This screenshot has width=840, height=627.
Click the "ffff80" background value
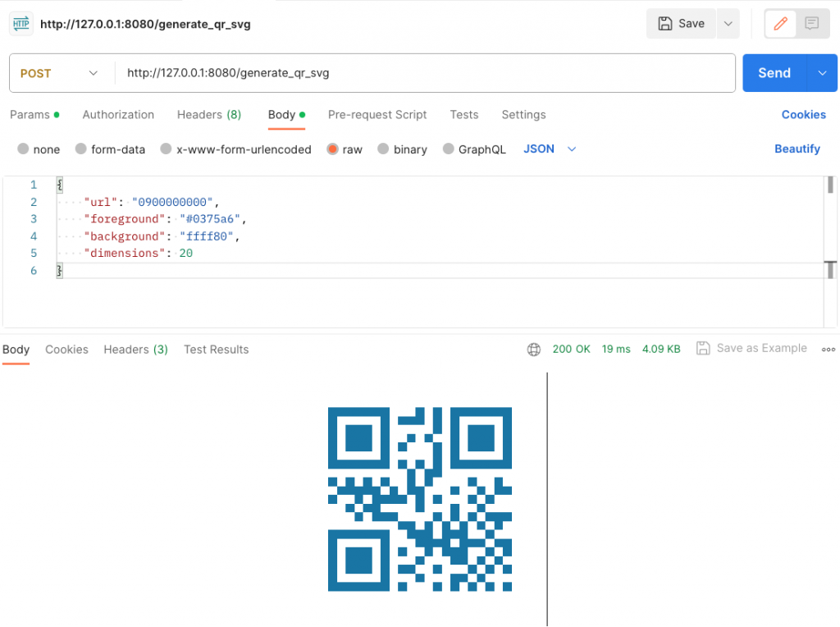tap(206, 236)
